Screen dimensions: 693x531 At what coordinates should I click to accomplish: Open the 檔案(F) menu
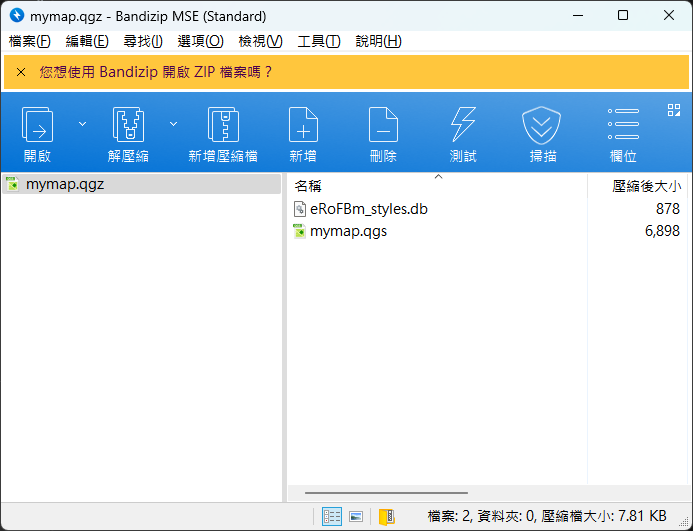click(29, 41)
